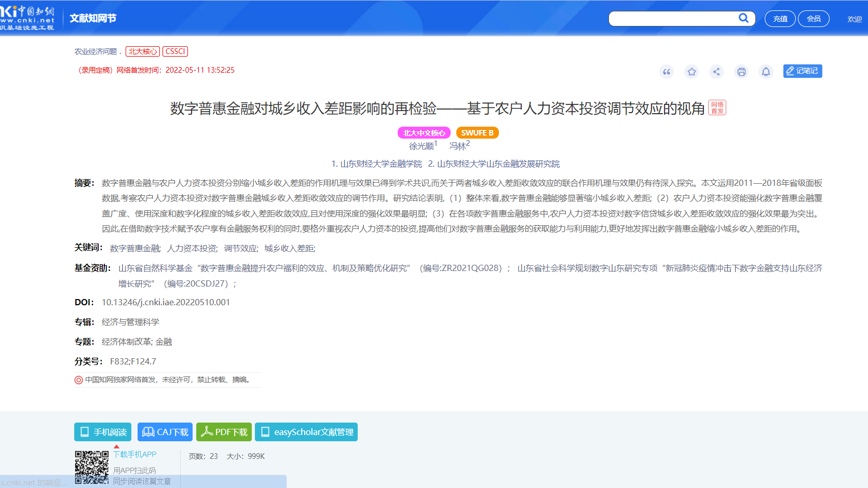Screen dimensions: 868x488
Task: Click the 文献知网节 header title
Action: click(x=93, y=18)
